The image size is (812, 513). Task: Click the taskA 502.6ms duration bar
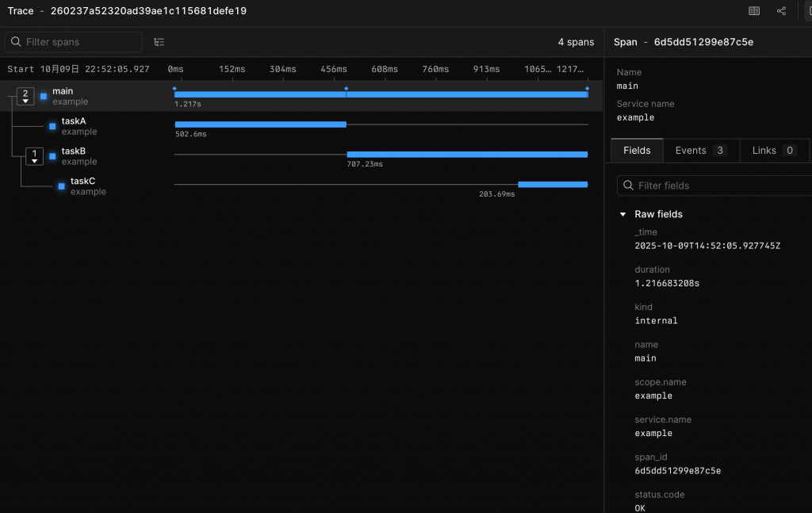tap(260, 124)
